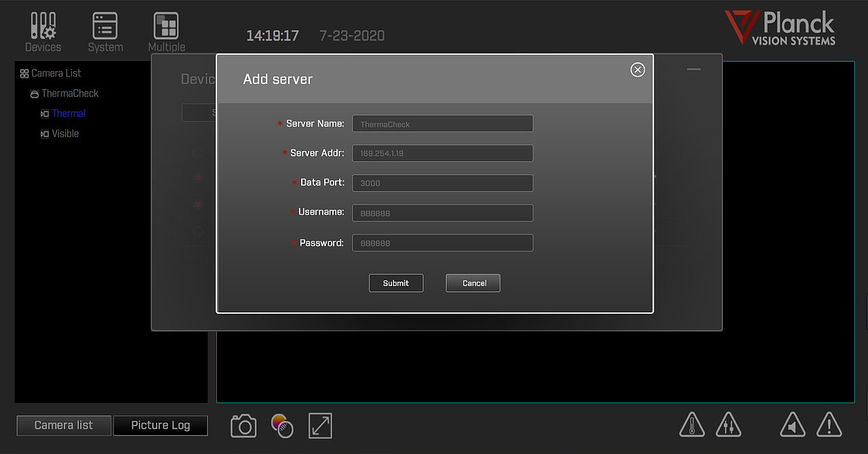Take a snapshot with the camera icon

click(x=243, y=426)
